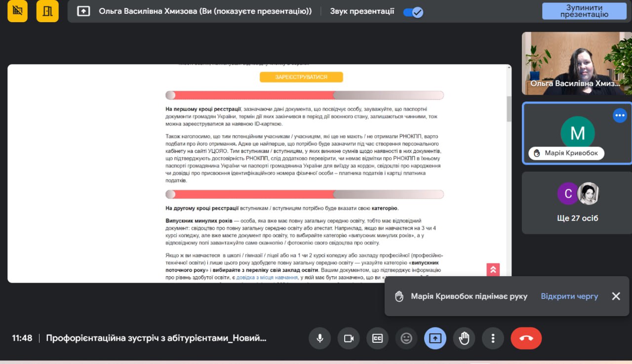Enable closed captions
This screenshot has height=364, width=632.
tap(377, 338)
